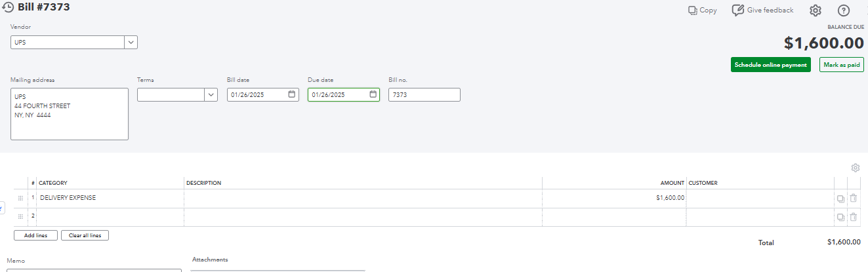Expand the Terms dropdown
The height and width of the screenshot is (272, 868).
pyautogui.click(x=211, y=94)
